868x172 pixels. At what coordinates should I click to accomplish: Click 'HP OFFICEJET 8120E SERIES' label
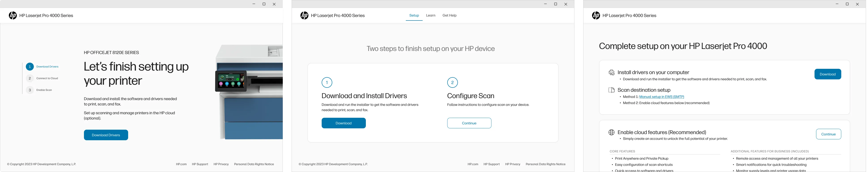111,52
